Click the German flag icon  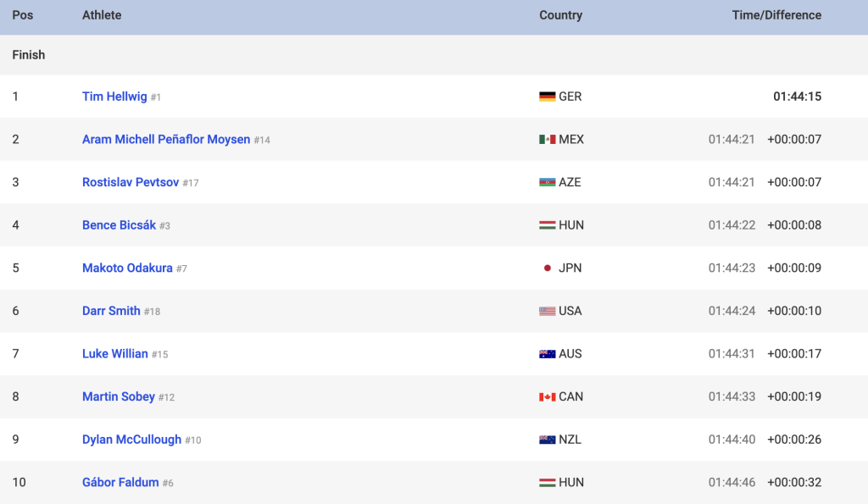click(x=547, y=97)
